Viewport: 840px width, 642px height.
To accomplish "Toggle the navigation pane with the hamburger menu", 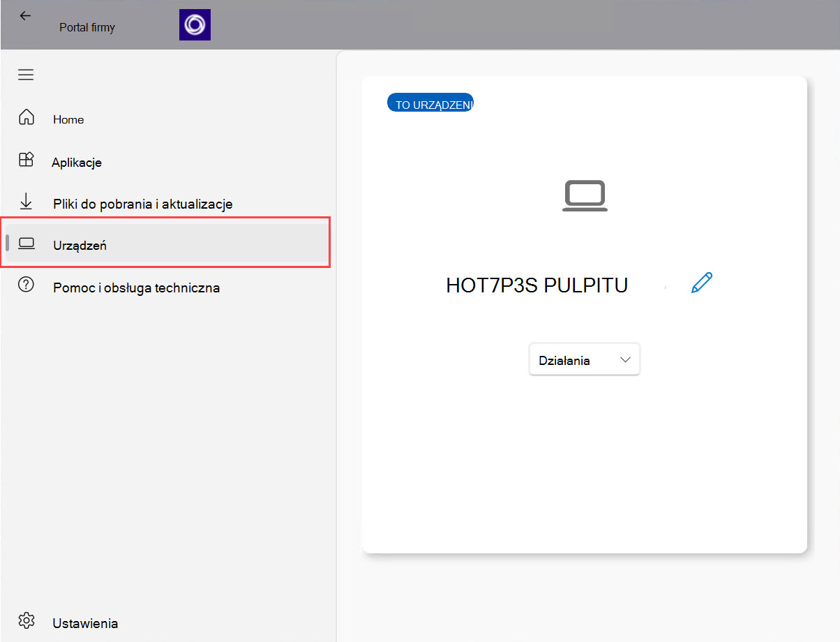I will 26,74.
